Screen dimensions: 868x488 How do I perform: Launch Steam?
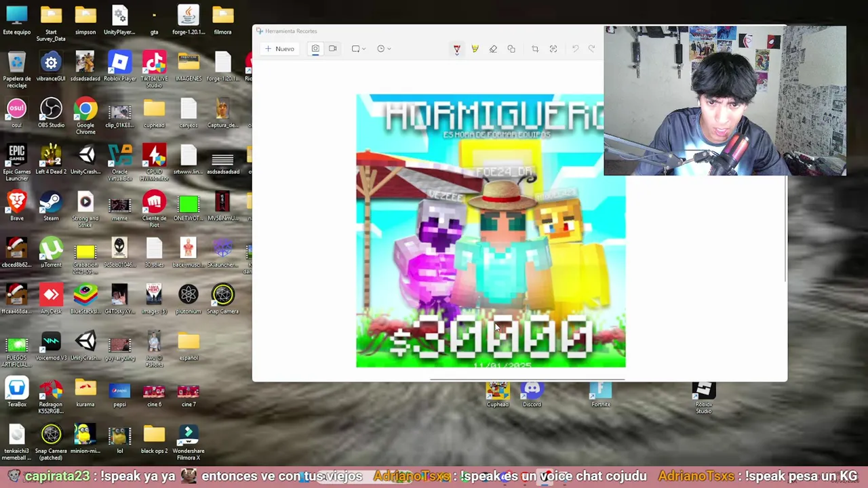click(x=51, y=205)
